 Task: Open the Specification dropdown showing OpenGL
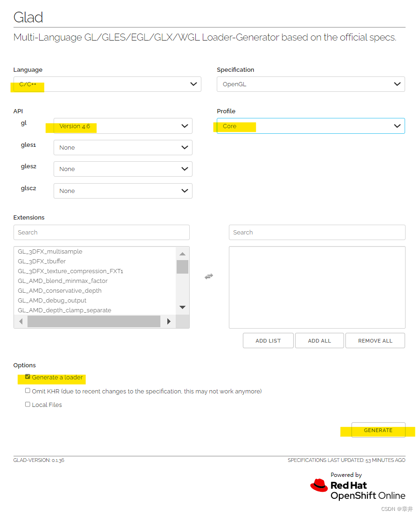310,84
